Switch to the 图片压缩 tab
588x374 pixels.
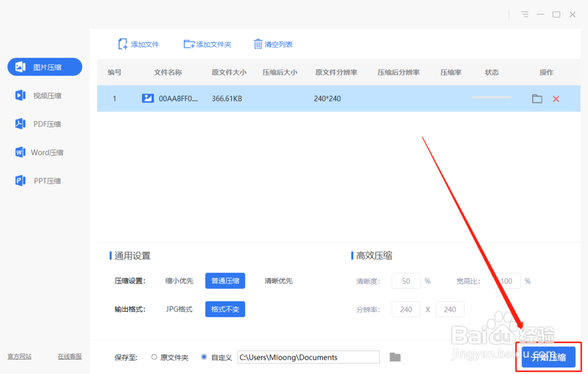pos(44,67)
